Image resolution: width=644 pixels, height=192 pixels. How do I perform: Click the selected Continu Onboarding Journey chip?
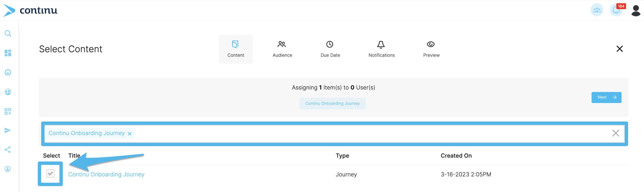[332, 104]
